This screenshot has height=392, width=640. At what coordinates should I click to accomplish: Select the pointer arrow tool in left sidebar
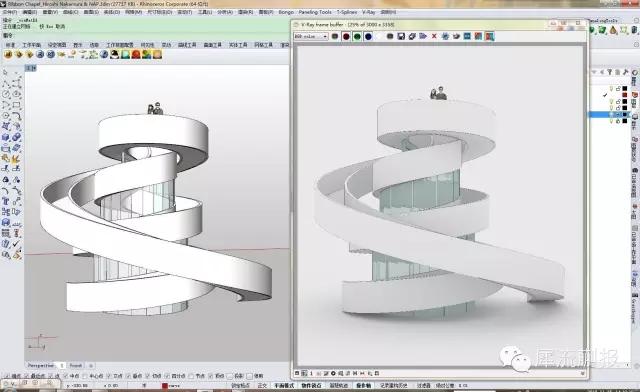pyautogui.click(x=6, y=73)
